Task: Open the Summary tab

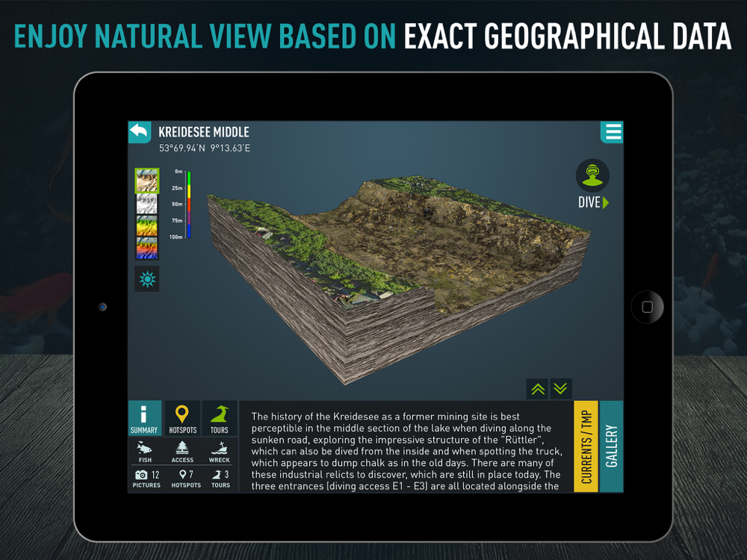Action: pos(144,419)
